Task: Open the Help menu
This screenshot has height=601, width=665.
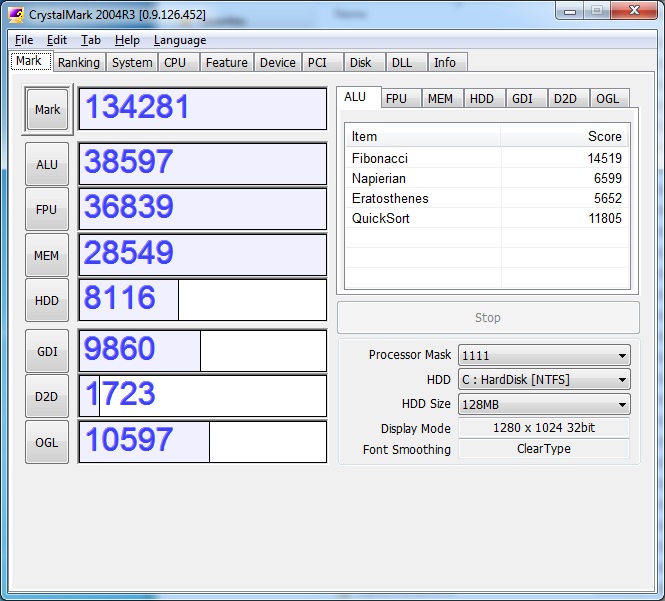Action: [127, 40]
